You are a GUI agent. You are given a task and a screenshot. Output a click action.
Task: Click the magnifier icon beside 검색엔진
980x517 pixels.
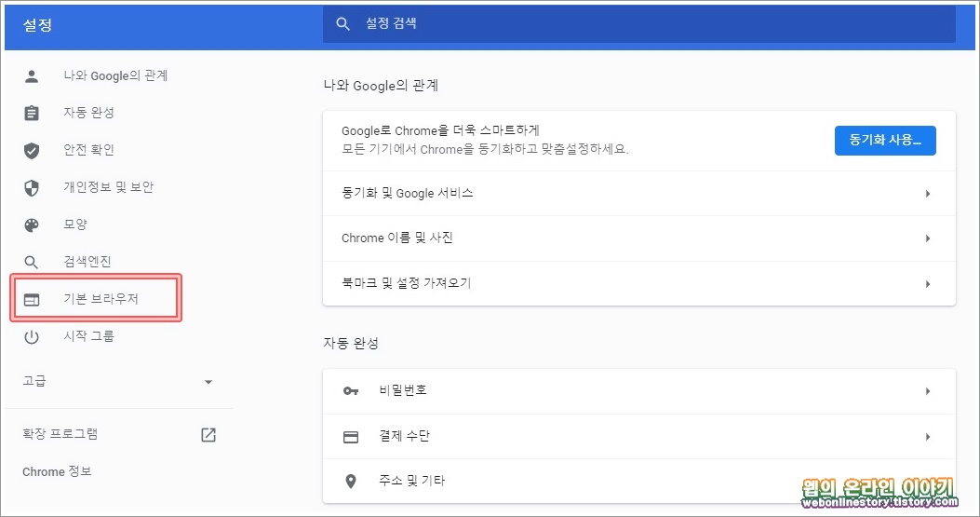(32, 263)
